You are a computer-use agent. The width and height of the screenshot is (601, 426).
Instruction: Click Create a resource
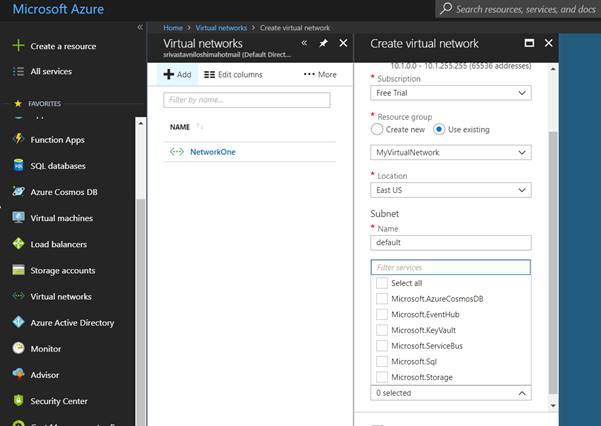63,46
